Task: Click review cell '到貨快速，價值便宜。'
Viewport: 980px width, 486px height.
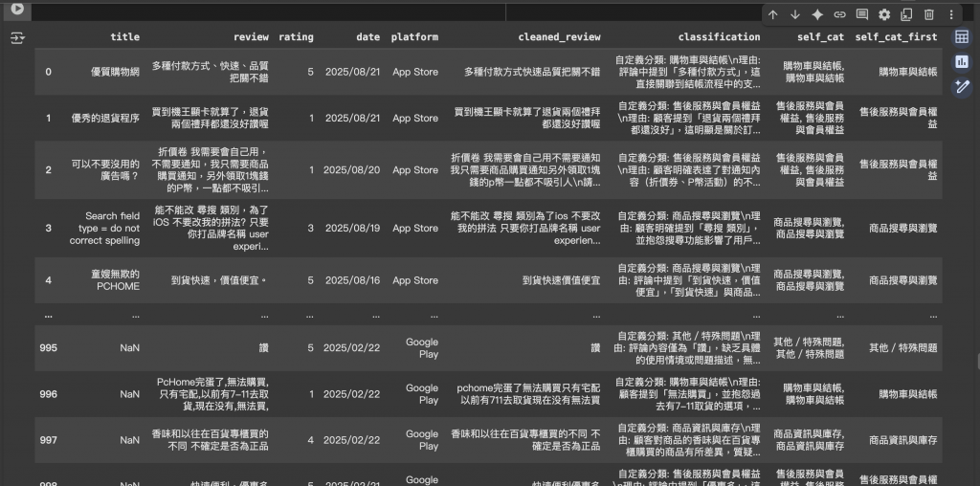Action: (219, 280)
